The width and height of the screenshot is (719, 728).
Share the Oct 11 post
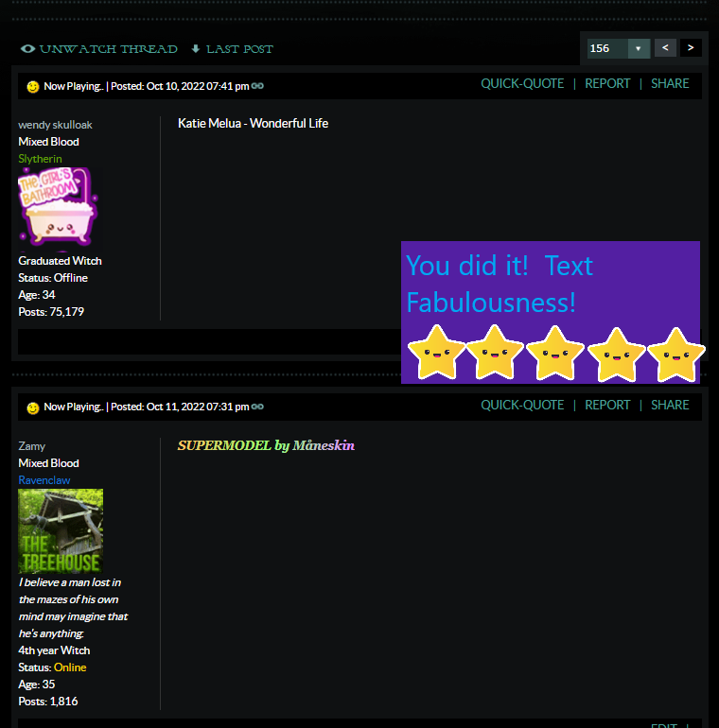click(670, 406)
